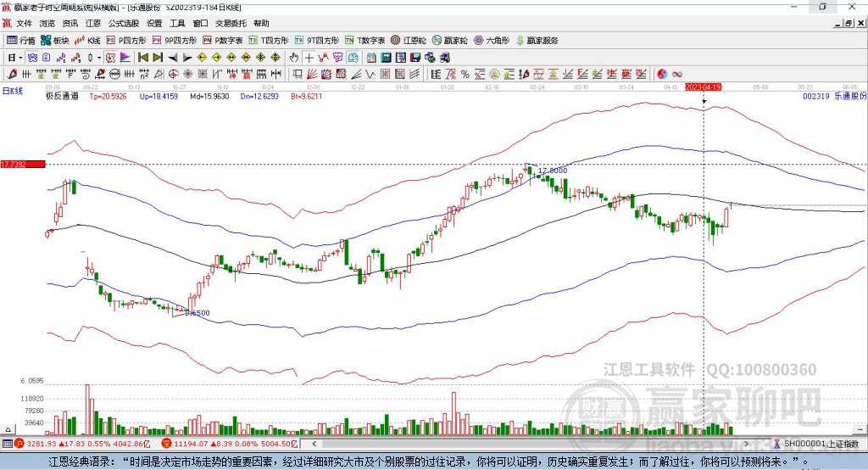Open the 帮助 menu

point(261,23)
